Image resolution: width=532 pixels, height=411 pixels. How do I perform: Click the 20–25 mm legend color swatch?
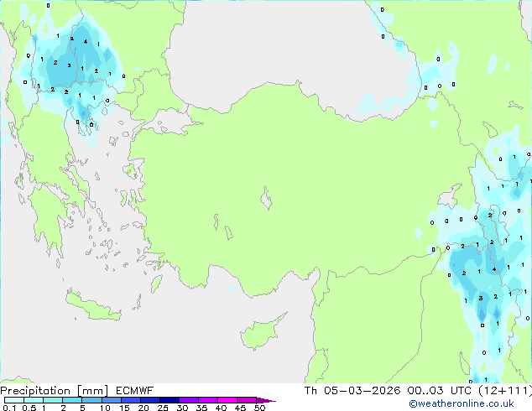(149, 400)
